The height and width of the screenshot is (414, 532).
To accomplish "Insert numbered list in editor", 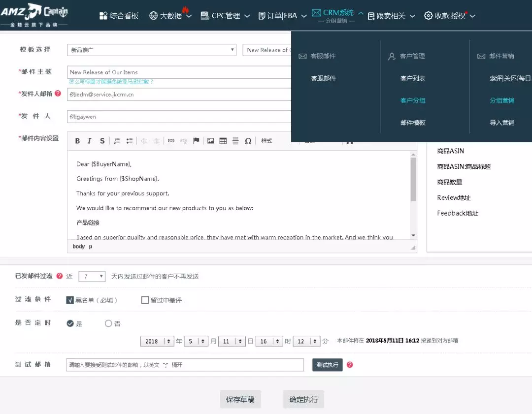I will (x=117, y=141).
